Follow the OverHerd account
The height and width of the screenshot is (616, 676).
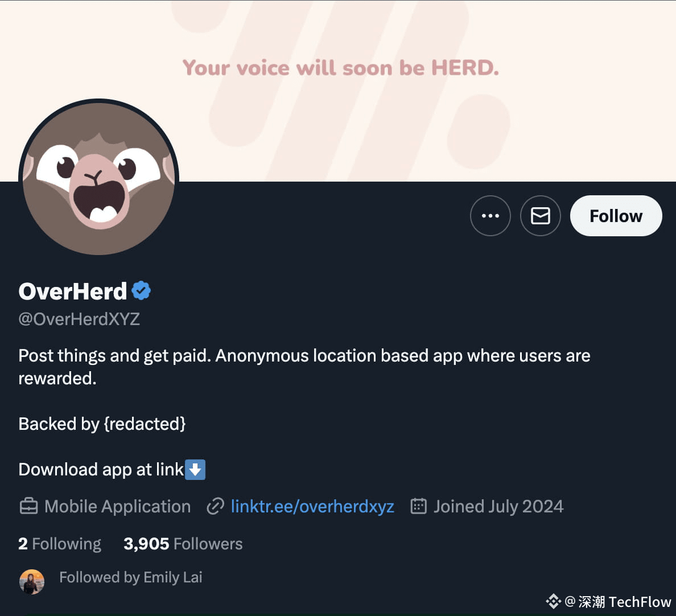(616, 216)
